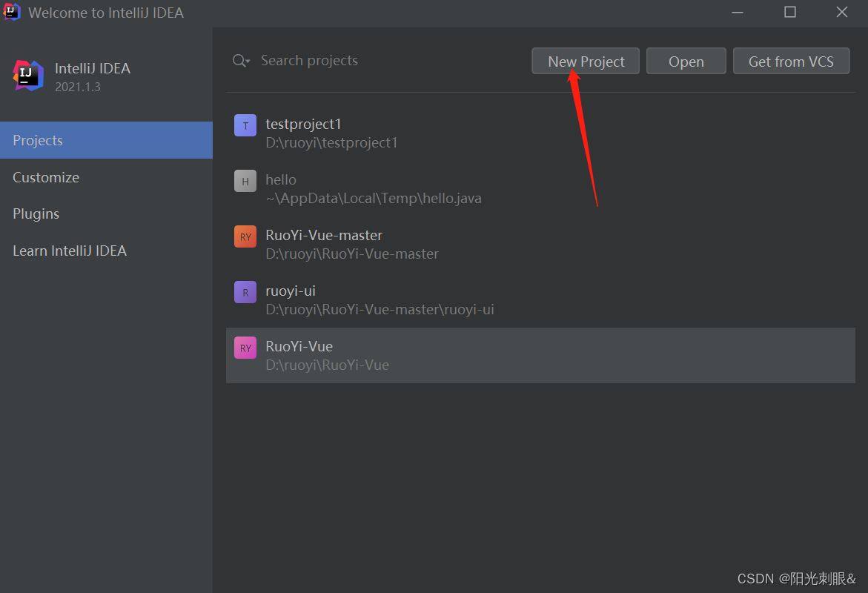Close the Welcome to IntelliJ IDEA window
868x593 pixels.
point(842,12)
